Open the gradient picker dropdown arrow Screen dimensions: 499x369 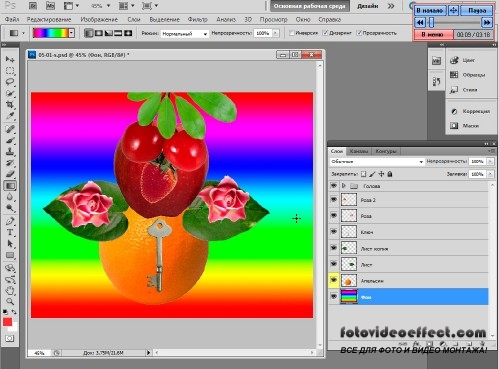coord(71,33)
